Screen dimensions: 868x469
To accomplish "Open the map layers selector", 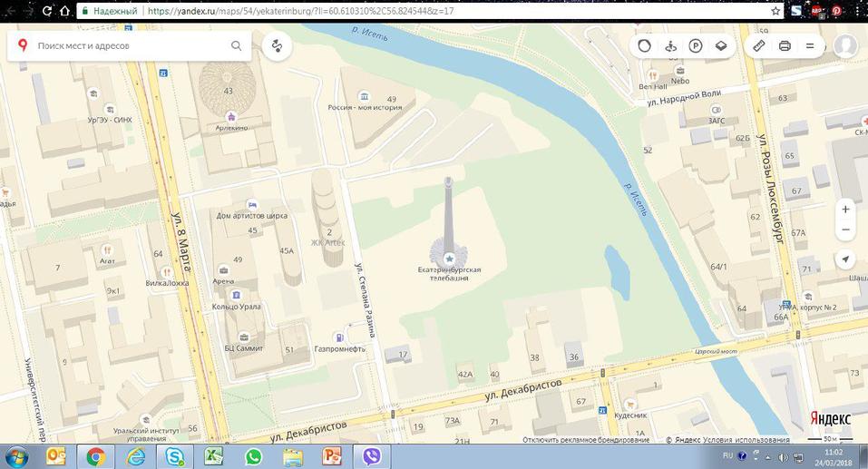I will click(x=721, y=45).
